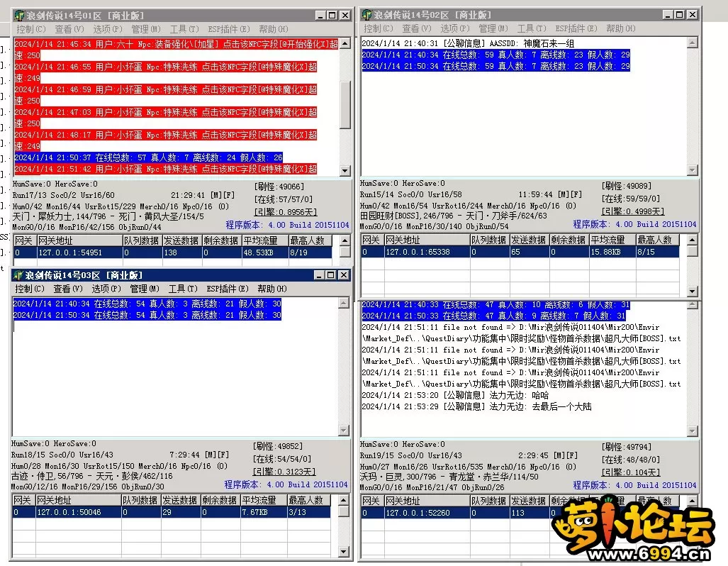Click the [引擎:0.8956天] link
Screen dimensions: 728x566
(x=286, y=212)
